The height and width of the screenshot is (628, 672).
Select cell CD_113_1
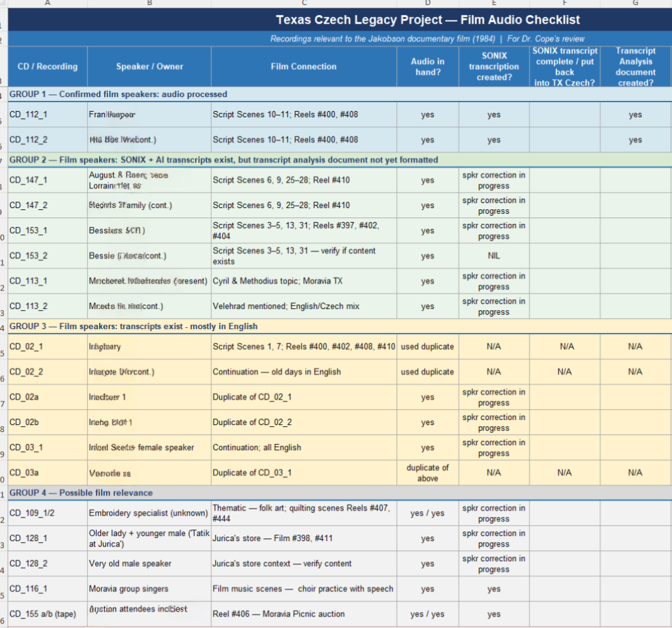47,281
